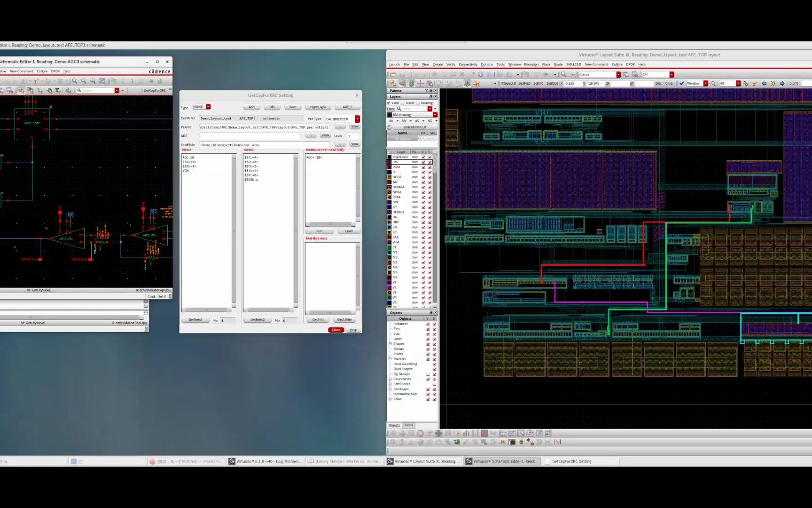
Task: Click the lock icon beside smic18mmrf_tf
Action: click(389, 127)
